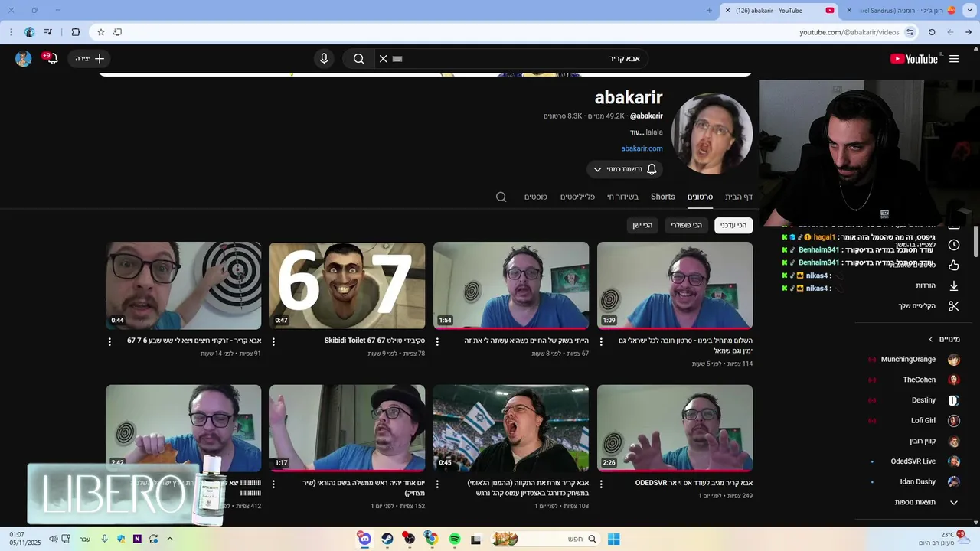Open the subscribed (נרשמת כמנוי) dropdown

(625, 169)
